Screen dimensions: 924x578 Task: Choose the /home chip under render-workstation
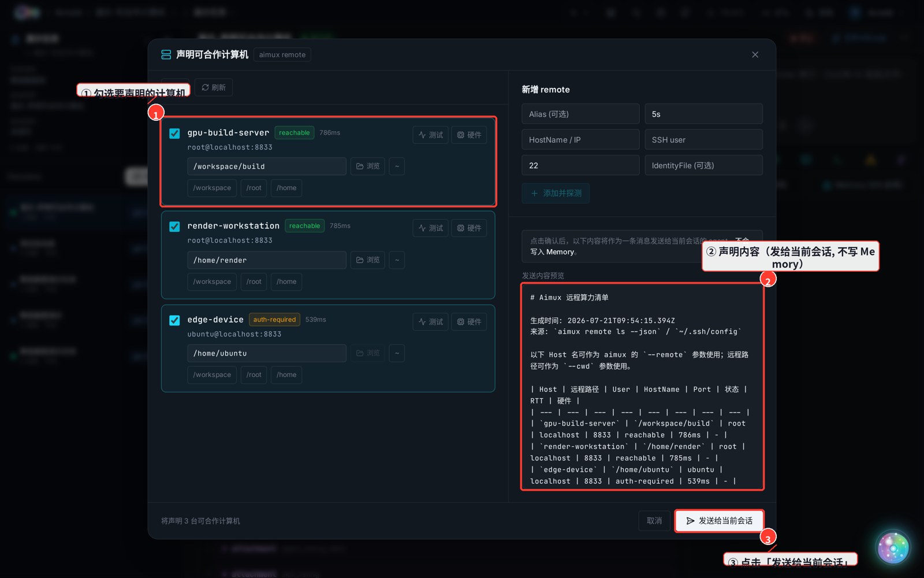tap(286, 281)
